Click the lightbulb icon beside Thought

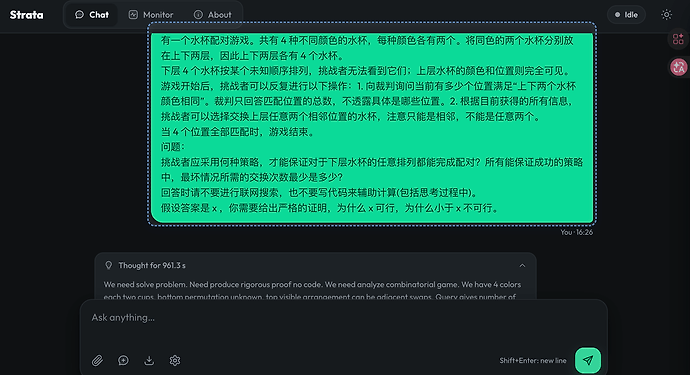(x=108, y=265)
